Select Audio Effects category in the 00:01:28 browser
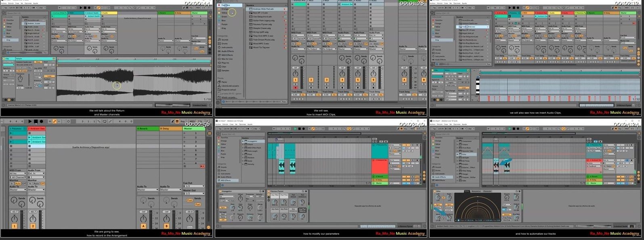This screenshot has width=644, height=240. pyautogui.click(x=227, y=51)
